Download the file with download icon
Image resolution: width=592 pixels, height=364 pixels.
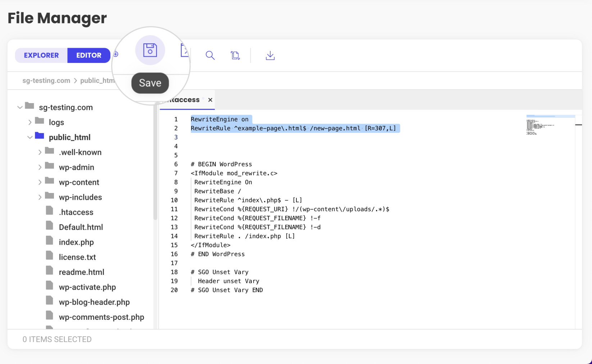click(270, 55)
